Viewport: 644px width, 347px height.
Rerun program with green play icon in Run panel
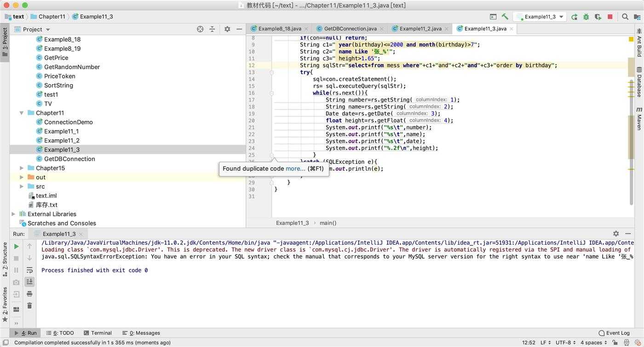pos(17,246)
